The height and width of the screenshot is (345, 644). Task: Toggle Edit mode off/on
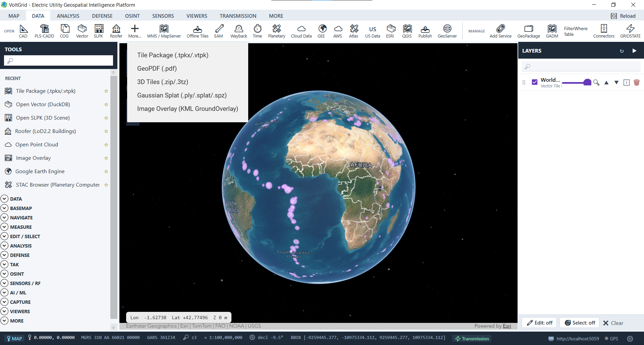click(539, 323)
